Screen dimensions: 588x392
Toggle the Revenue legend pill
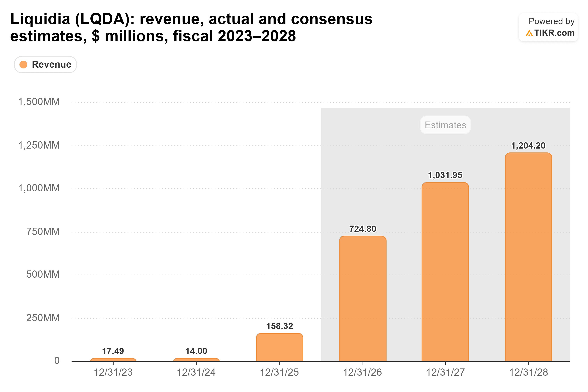click(45, 65)
